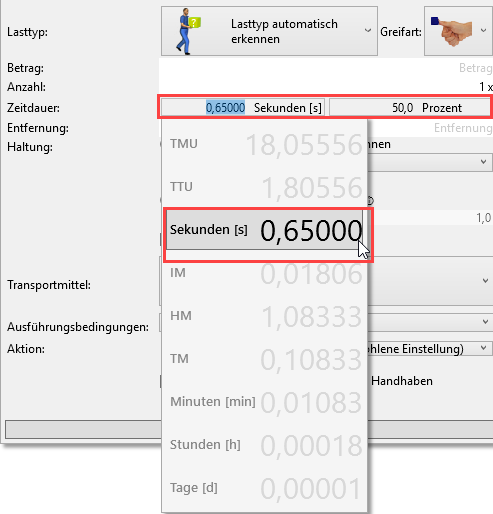This screenshot has height=514, width=493.
Task: Expand the Transportmittel dropdown arrow
Action: coord(485,281)
